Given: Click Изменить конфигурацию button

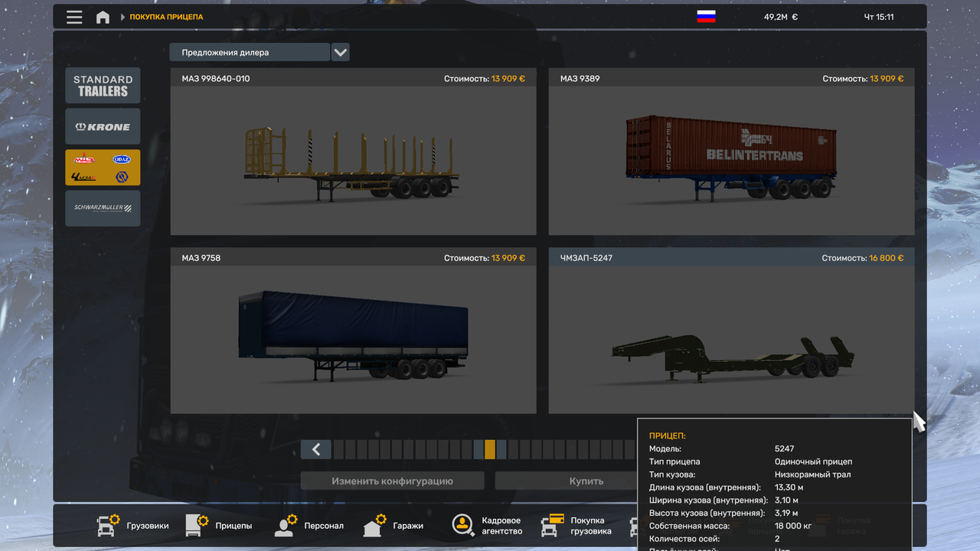Looking at the screenshot, I should 392,481.
